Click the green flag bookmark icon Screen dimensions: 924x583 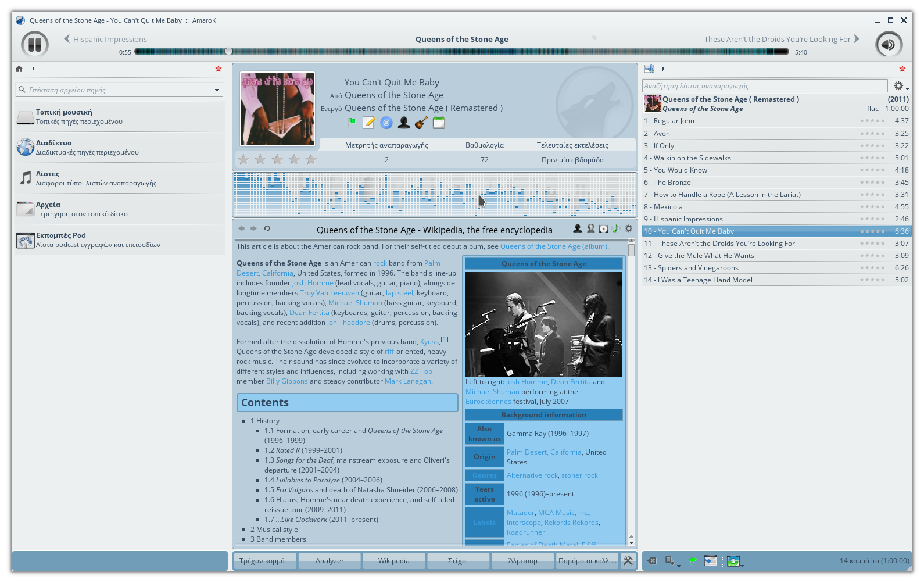click(352, 123)
